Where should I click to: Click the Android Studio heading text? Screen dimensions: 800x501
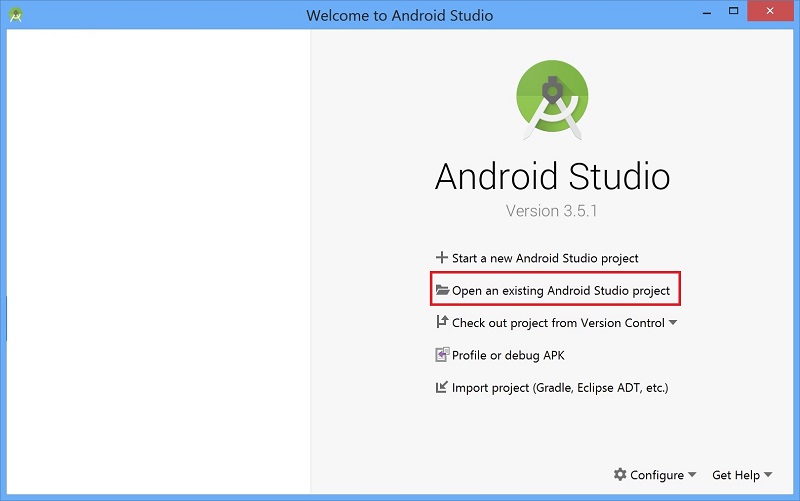(x=553, y=176)
